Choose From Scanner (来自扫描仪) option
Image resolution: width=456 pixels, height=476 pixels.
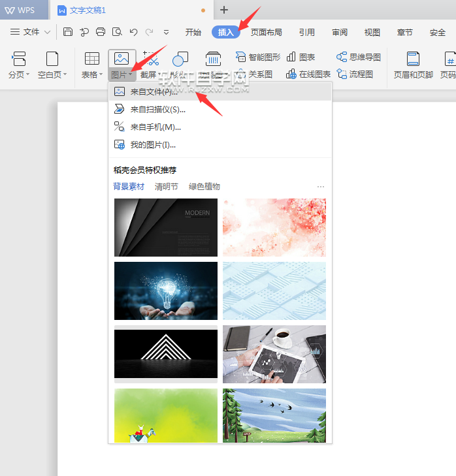coord(157,110)
